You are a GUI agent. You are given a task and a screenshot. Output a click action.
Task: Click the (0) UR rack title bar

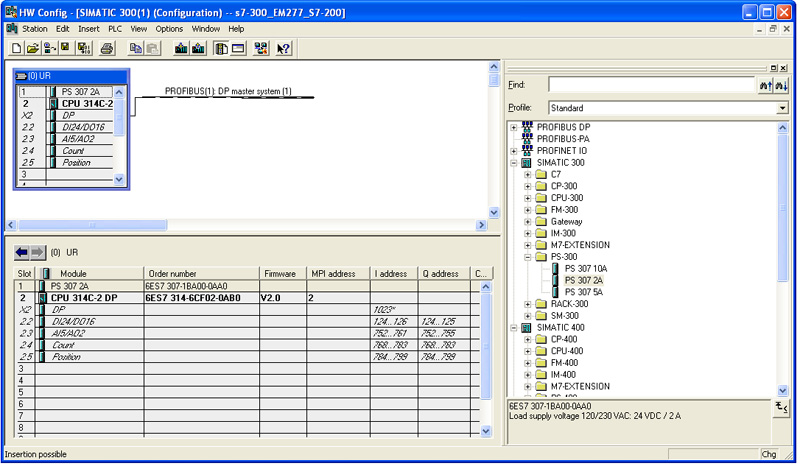71,76
